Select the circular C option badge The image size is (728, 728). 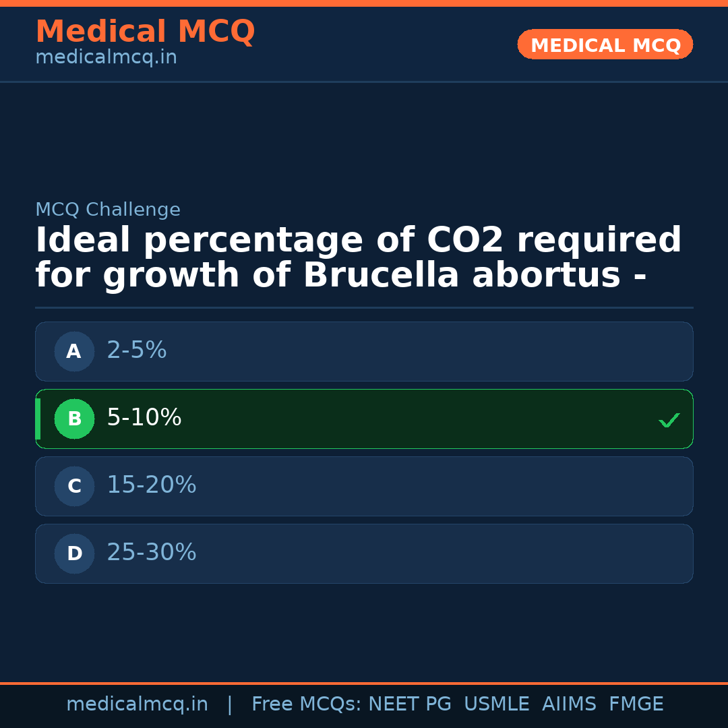click(74, 486)
